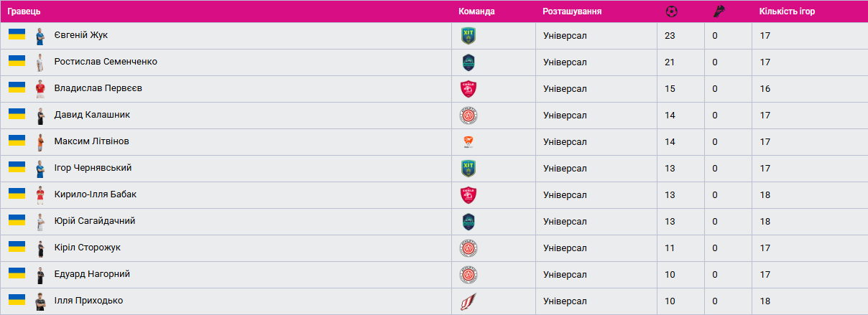Open team logo in Євгеній Жук row
The width and height of the screenshot is (868, 315).
click(x=468, y=36)
